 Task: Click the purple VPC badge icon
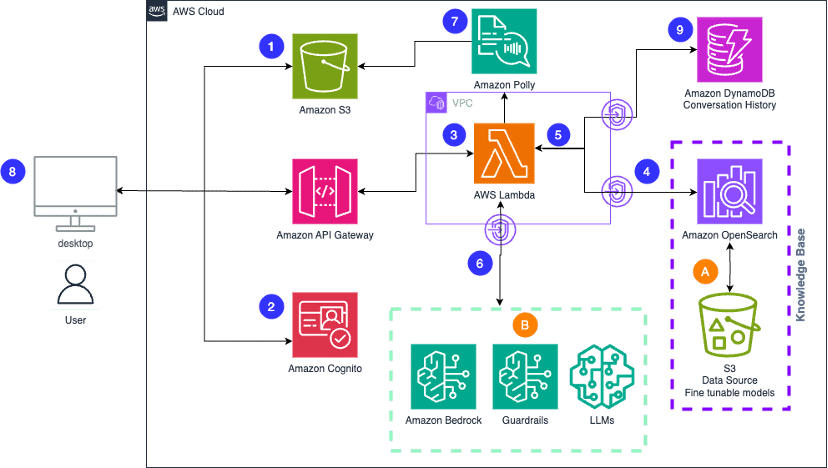(x=436, y=102)
